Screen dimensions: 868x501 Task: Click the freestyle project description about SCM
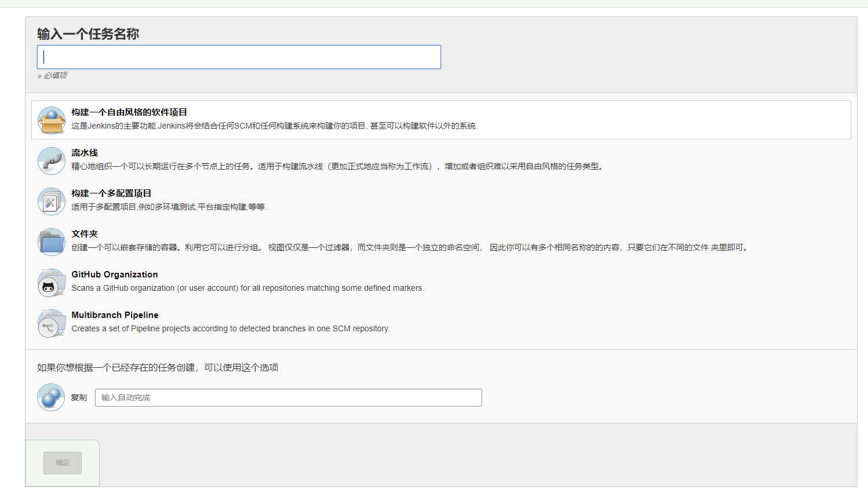[275, 126]
